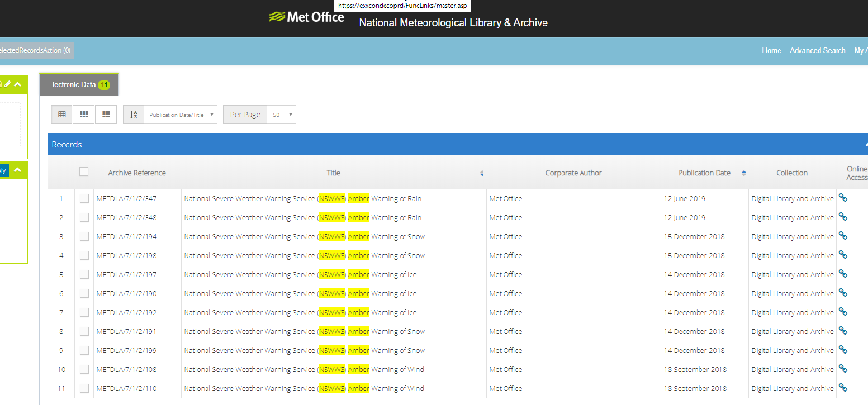Screen dimensions: 868x405
Task: Click the A-Z sort order icon
Action: [x=134, y=115]
